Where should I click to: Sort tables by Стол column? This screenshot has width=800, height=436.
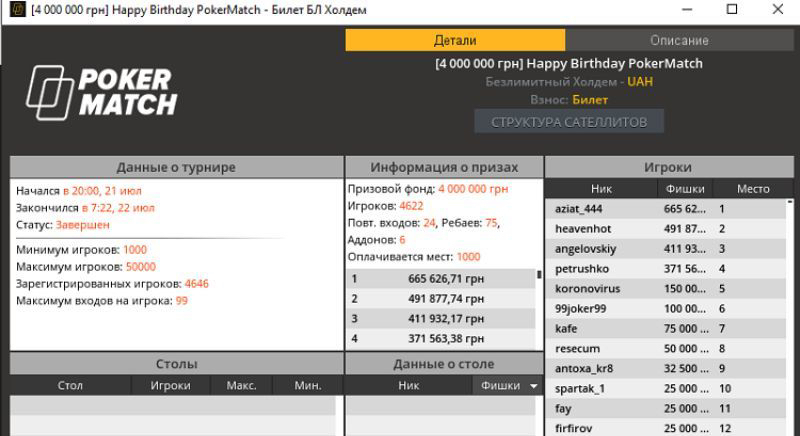70,385
